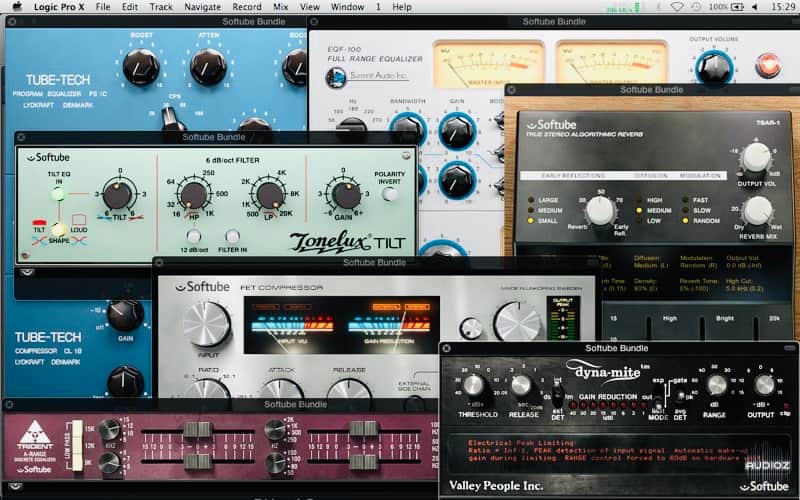Toggle the red power lamp on EQF-100
This screenshot has height=500, width=800.
click(x=767, y=65)
